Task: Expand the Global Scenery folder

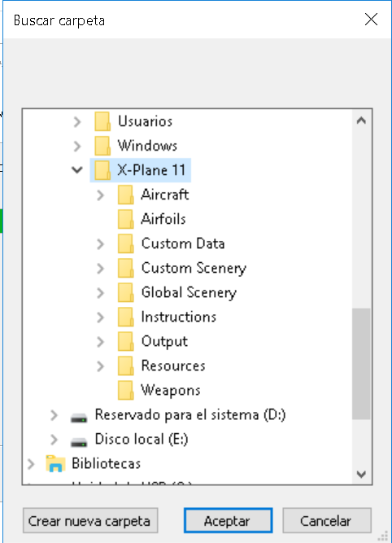Action: tap(100, 293)
